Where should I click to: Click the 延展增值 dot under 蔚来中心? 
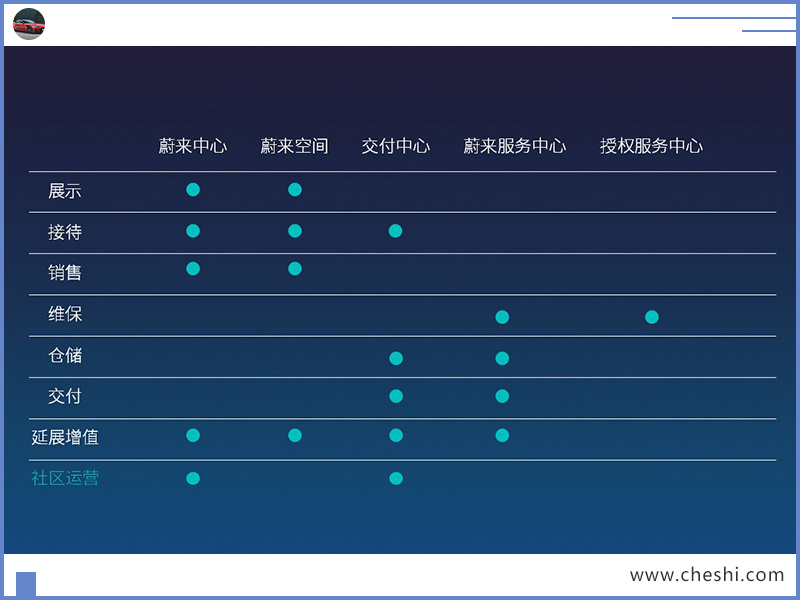pyautogui.click(x=193, y=436)
